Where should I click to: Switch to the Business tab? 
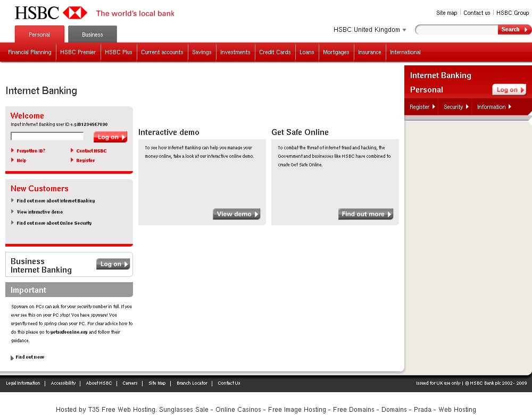[x=92, y=34]
